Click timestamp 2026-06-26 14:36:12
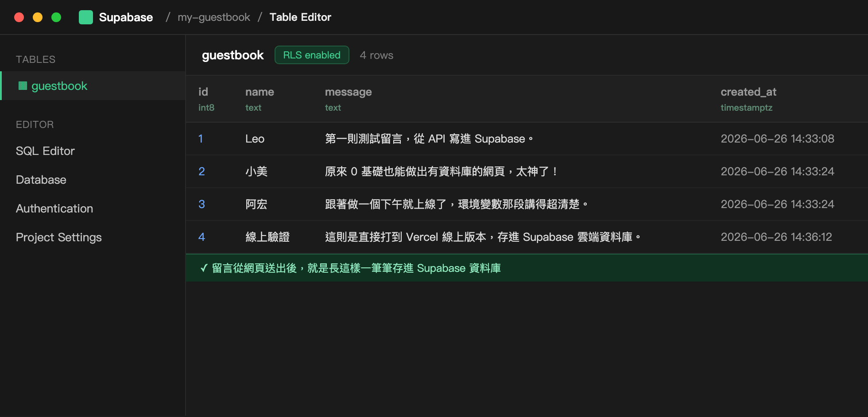The height and width of the screenshot is (417, 868). click(776, 237)
